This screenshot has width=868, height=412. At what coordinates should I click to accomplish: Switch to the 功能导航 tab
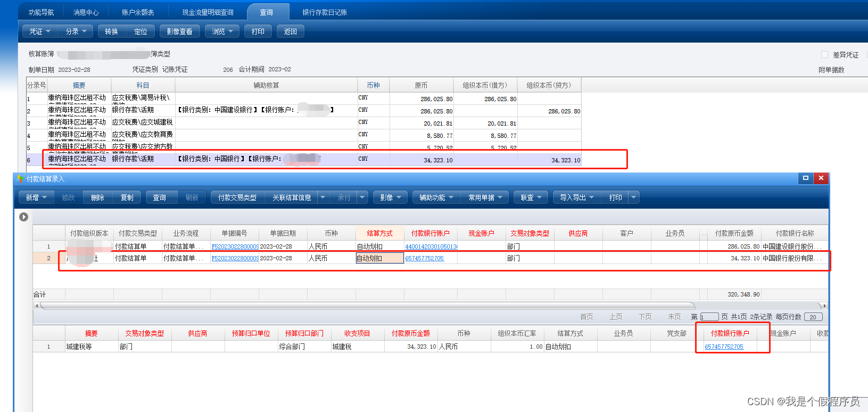[x=41, y=12]
